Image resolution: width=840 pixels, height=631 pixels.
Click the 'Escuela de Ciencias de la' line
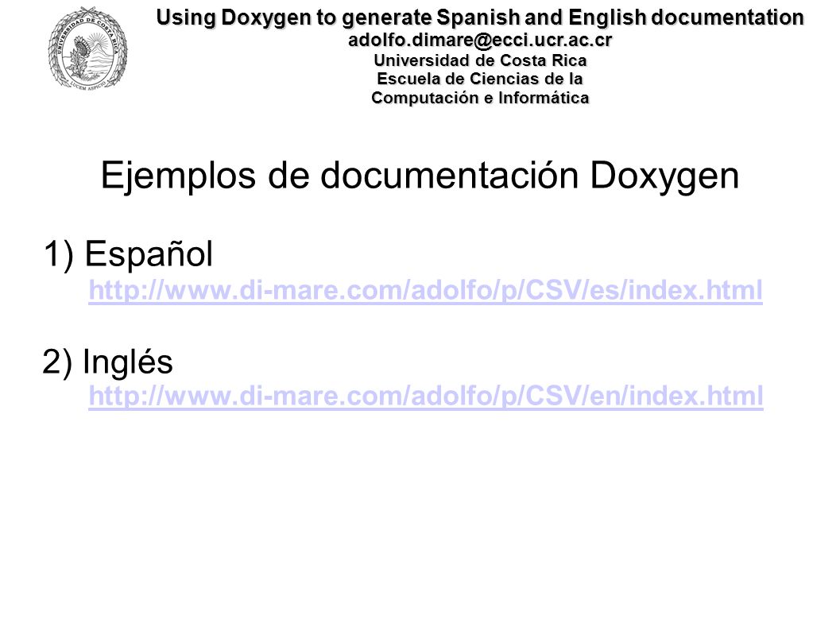480,79
